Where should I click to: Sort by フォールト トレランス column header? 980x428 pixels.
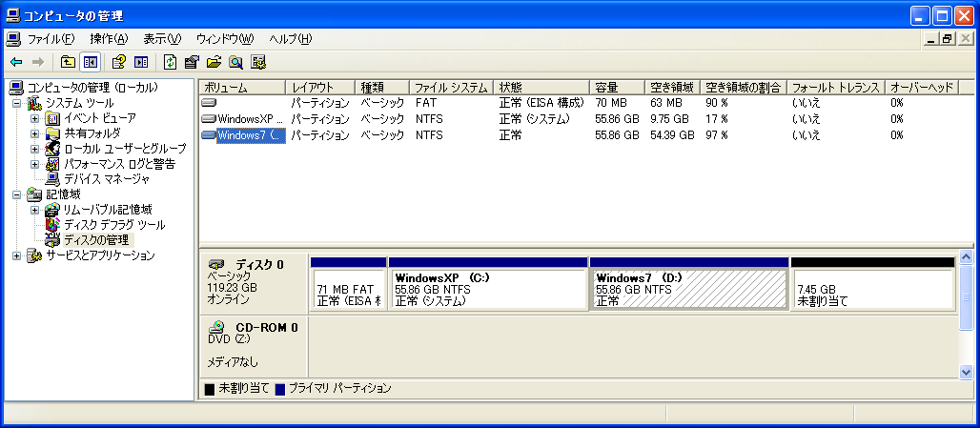[x=836, y=88]
